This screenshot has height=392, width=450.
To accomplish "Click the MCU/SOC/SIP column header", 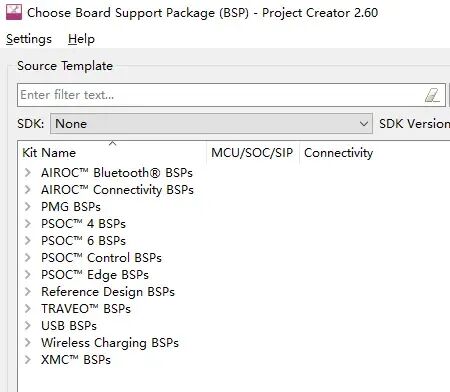I will (252, 153).
